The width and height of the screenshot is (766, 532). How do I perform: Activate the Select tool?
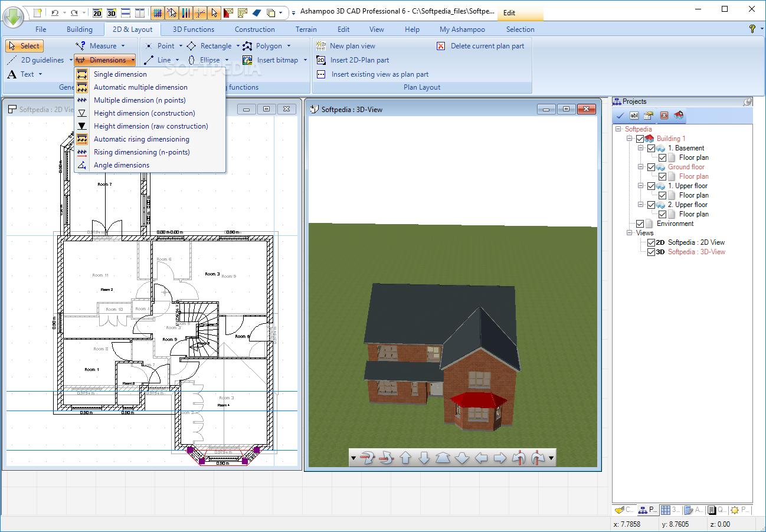[24, 46]
